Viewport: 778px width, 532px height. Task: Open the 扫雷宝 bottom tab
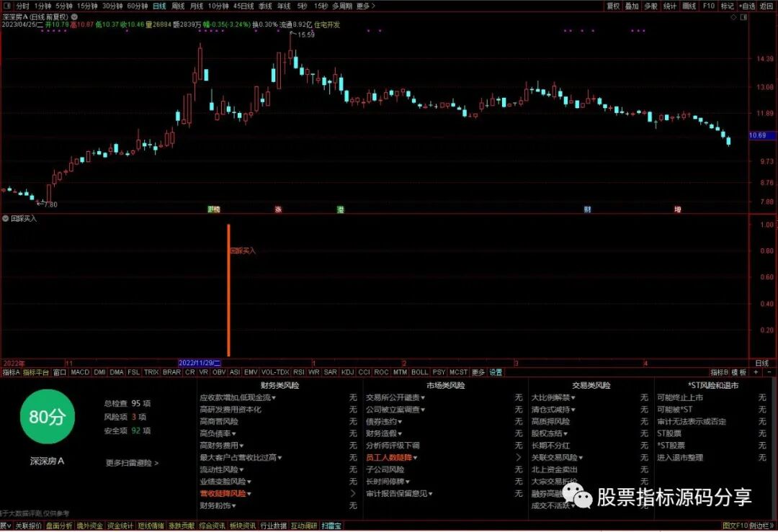coord(331,526)
